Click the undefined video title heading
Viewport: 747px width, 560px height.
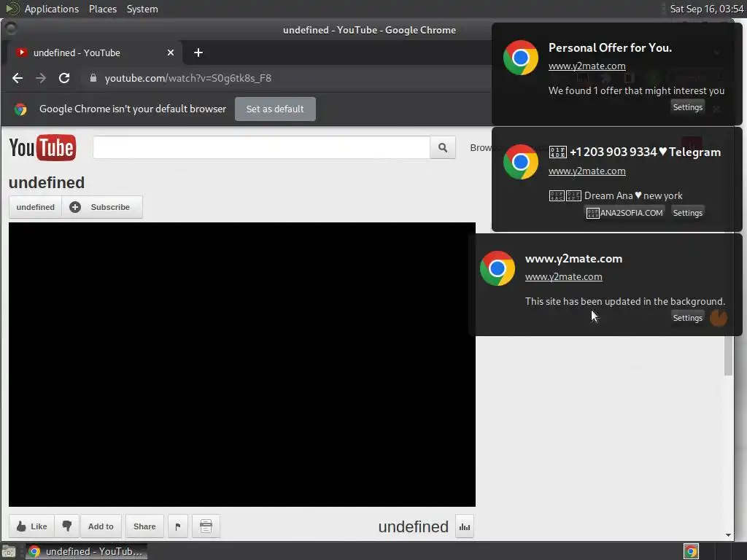click(47, 182)
